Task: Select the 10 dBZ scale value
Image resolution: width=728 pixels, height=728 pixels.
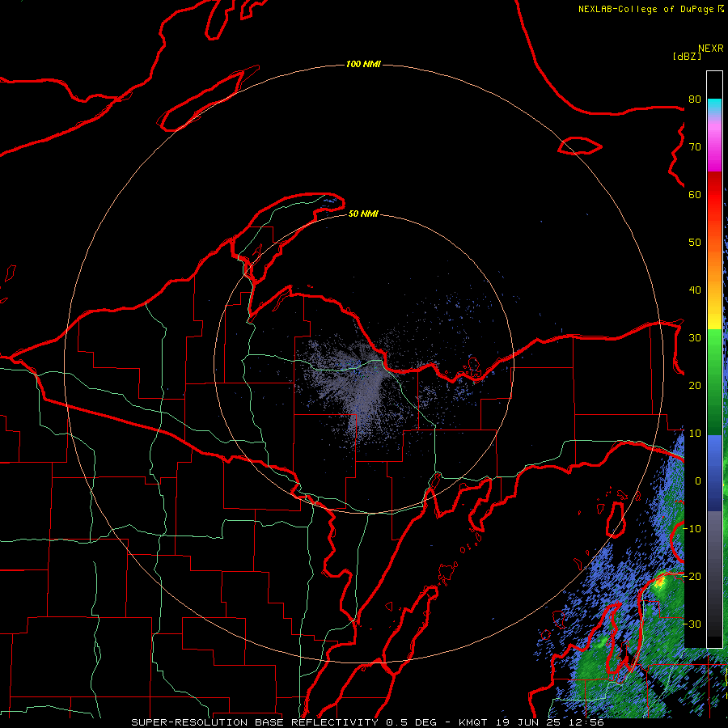Action: tap(695, 434)
